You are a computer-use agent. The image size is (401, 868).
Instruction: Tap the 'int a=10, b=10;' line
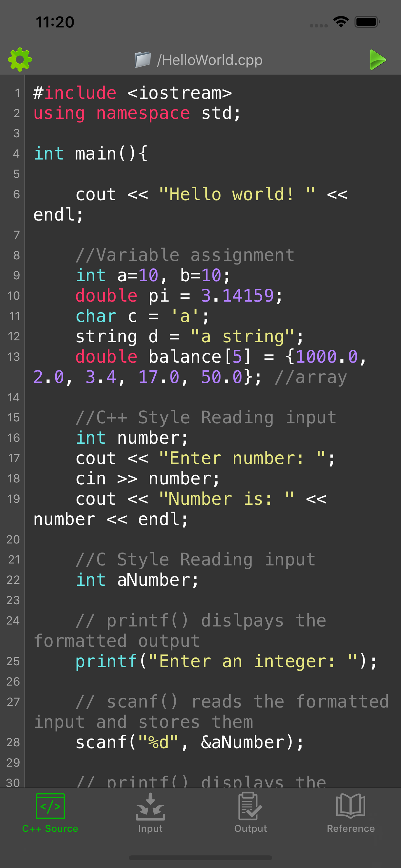[x=153, y=275]
